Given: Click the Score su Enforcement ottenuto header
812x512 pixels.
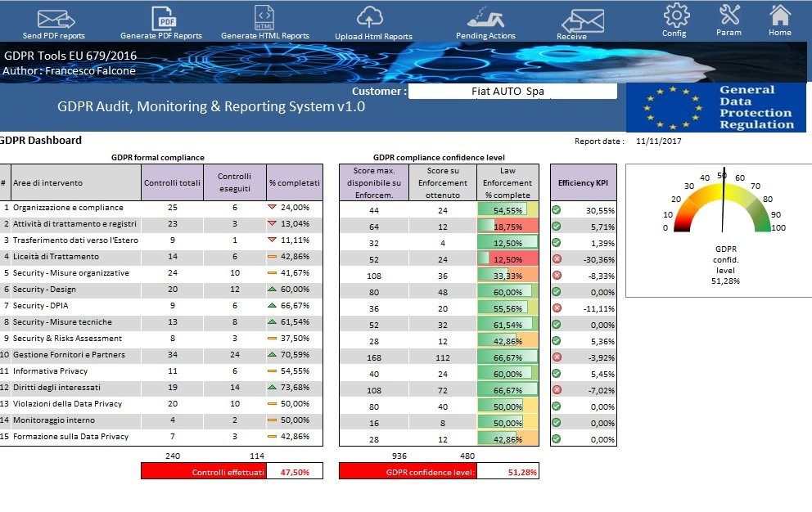Looking at the screenshot, I should click(443, 182).
